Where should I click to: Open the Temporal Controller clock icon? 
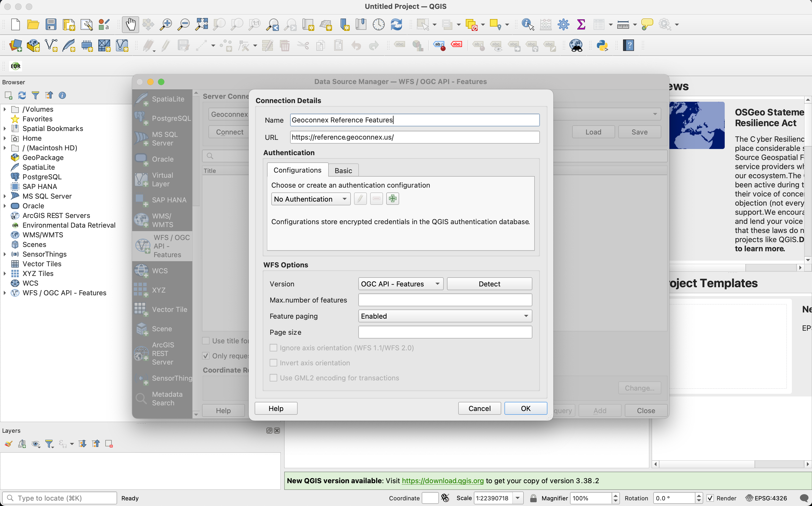point(378,24)
